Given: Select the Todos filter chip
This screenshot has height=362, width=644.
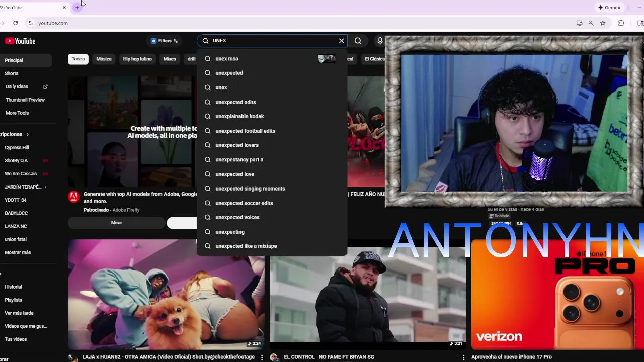Looking at the screenshot, I should [x=78, y=59].
